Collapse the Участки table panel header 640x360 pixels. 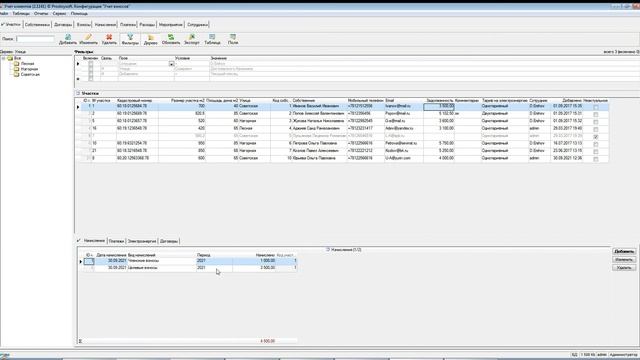(78, 93)
